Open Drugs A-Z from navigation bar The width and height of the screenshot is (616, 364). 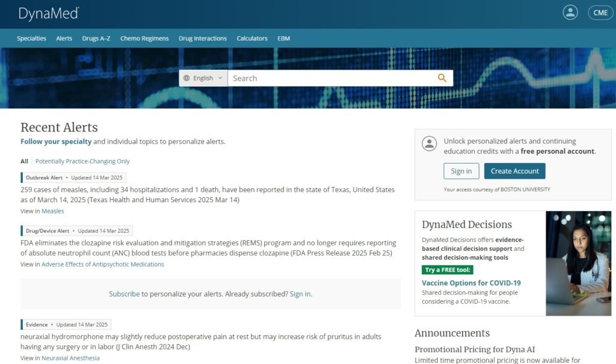click(96, 39)
